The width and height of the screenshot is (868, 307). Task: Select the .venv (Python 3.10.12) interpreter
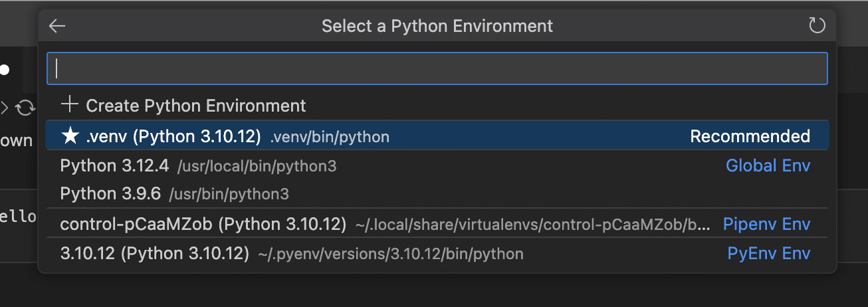173,136
